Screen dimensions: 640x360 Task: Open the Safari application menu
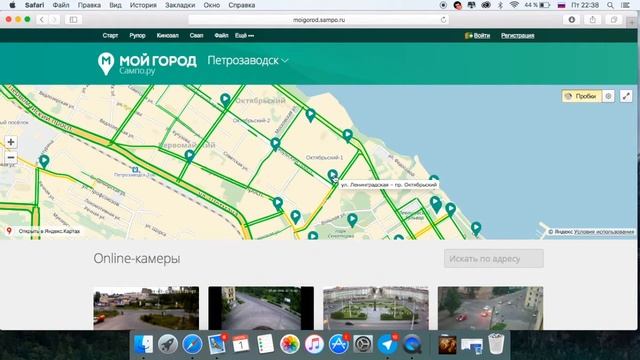(x=34, y=5)
